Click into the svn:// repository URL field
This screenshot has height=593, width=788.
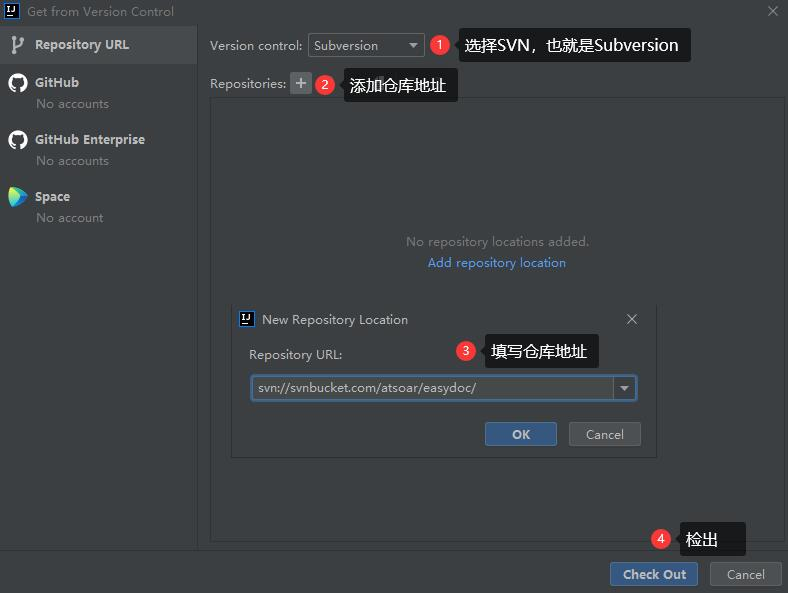click(x=430, y=388)
